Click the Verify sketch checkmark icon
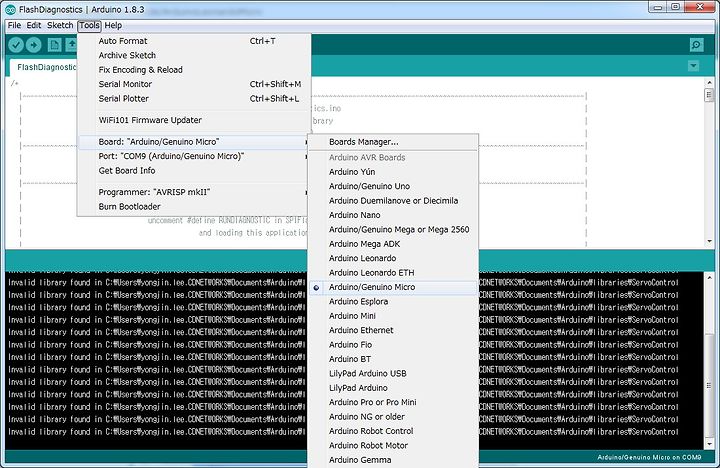This screenshot has width=720, height=468. pyautogui.click(x=16, y=45)
